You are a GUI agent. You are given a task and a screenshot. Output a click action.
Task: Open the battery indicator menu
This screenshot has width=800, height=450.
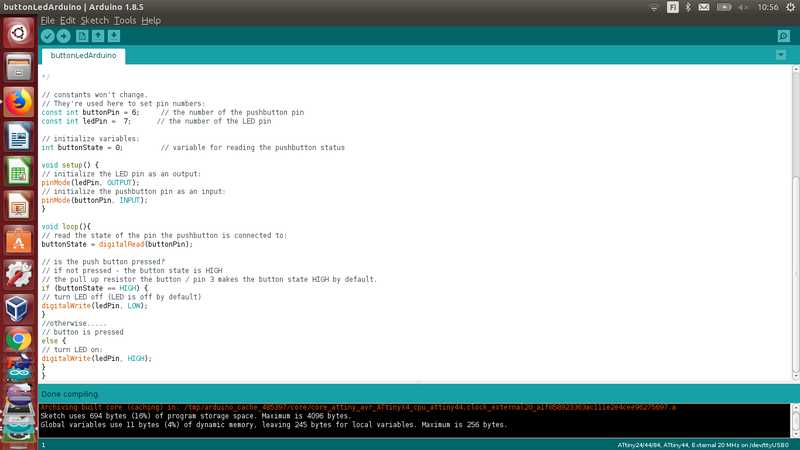click(x=724, y=7)
